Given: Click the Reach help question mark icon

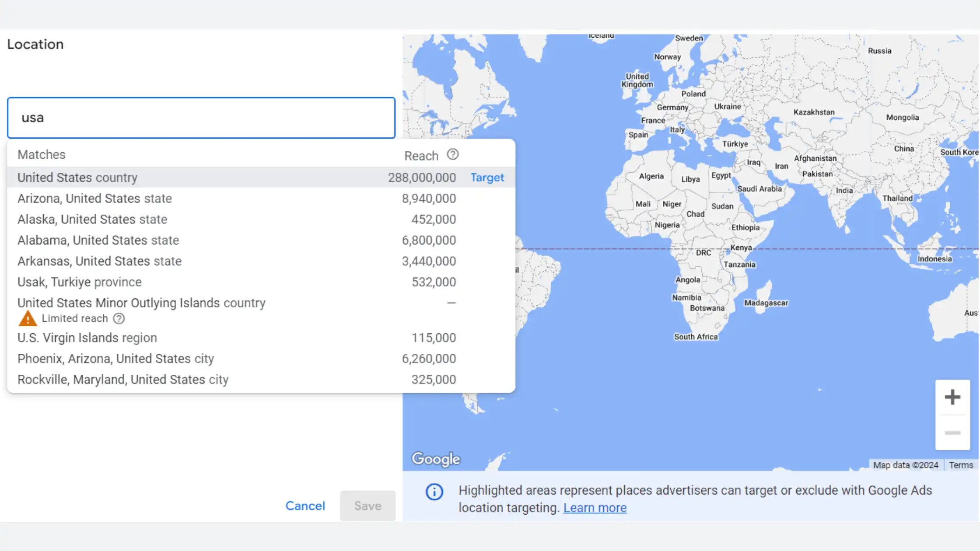Looking at the screenshot, I should coord(452,155).
